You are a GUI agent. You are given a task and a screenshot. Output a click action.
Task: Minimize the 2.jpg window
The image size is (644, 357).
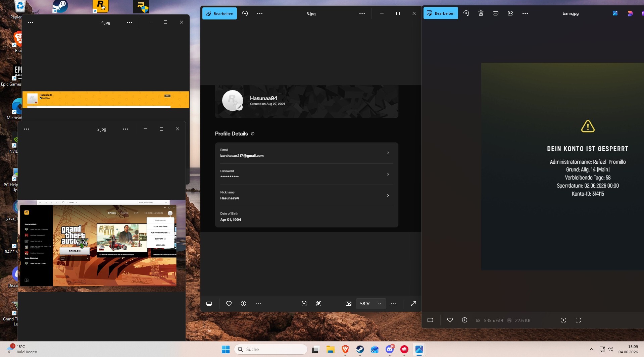145,129
